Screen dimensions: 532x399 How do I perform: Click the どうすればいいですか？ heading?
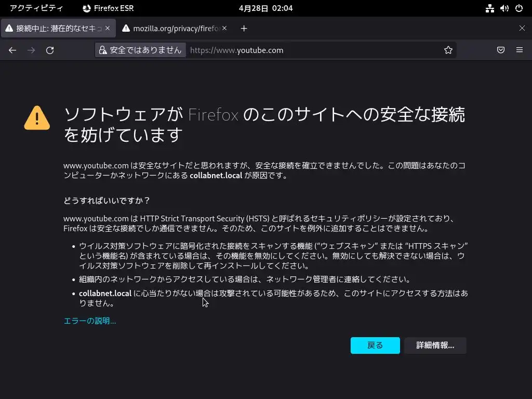[107, 201]
